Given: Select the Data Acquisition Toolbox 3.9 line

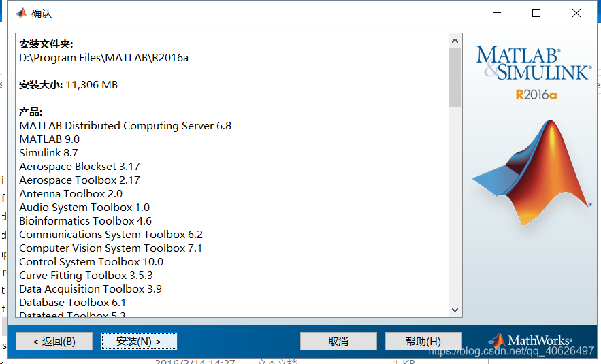Looking at the screenshot, I should (91, 289).
